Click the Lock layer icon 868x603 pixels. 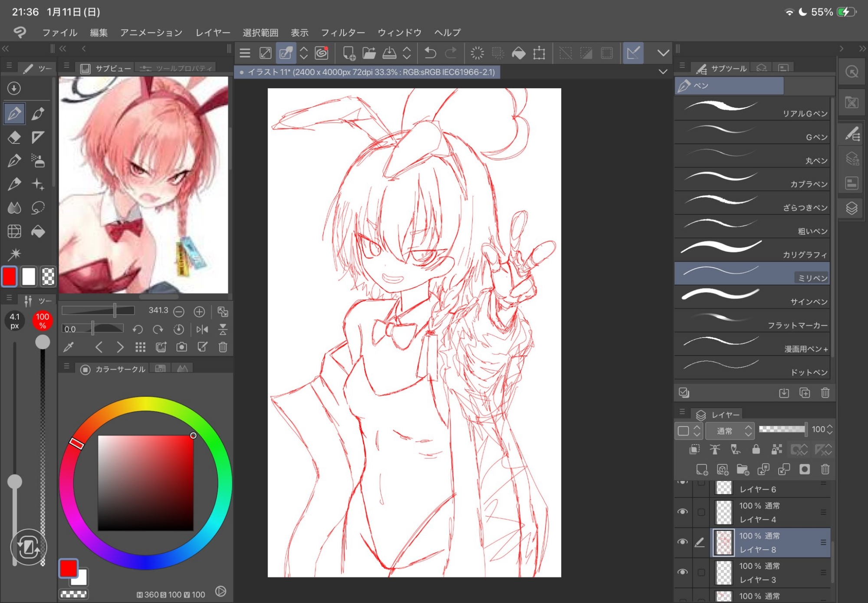(x=756, y=449)
